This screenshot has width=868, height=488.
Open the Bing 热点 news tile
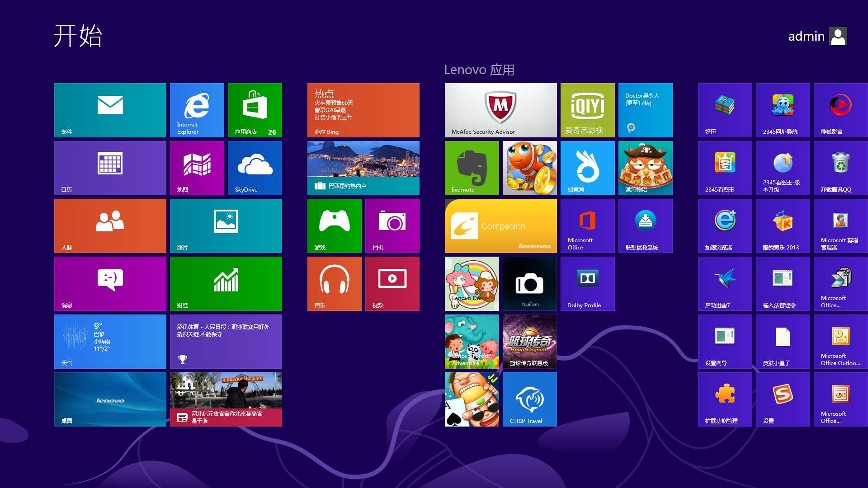pos(363,110)
